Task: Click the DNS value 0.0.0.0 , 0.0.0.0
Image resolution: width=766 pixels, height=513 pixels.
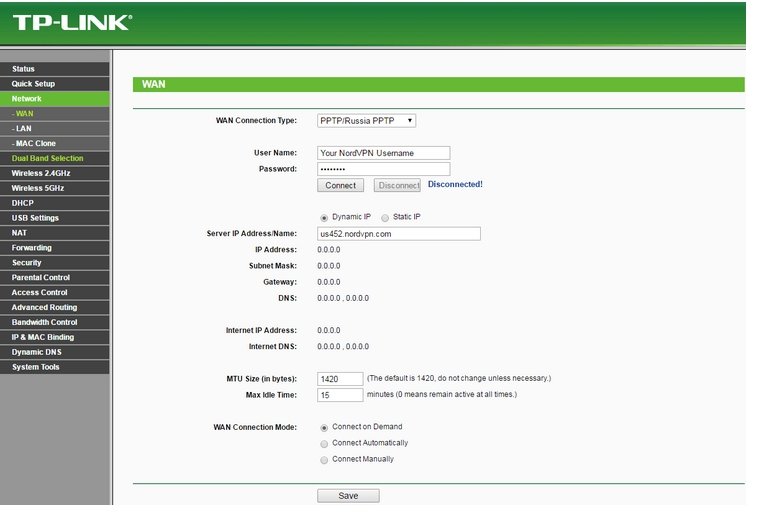Action: point(343,298)
